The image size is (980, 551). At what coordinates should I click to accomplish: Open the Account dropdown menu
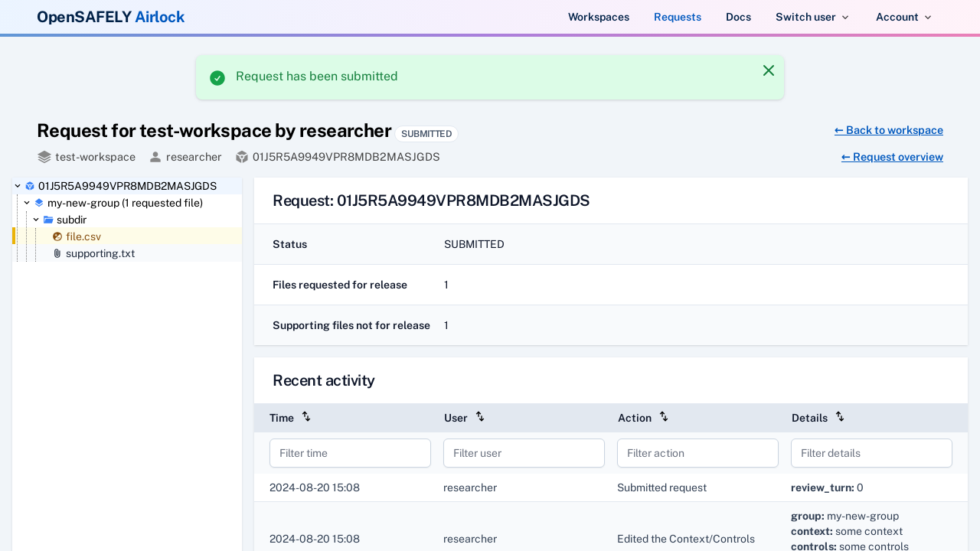pos(903,17)
